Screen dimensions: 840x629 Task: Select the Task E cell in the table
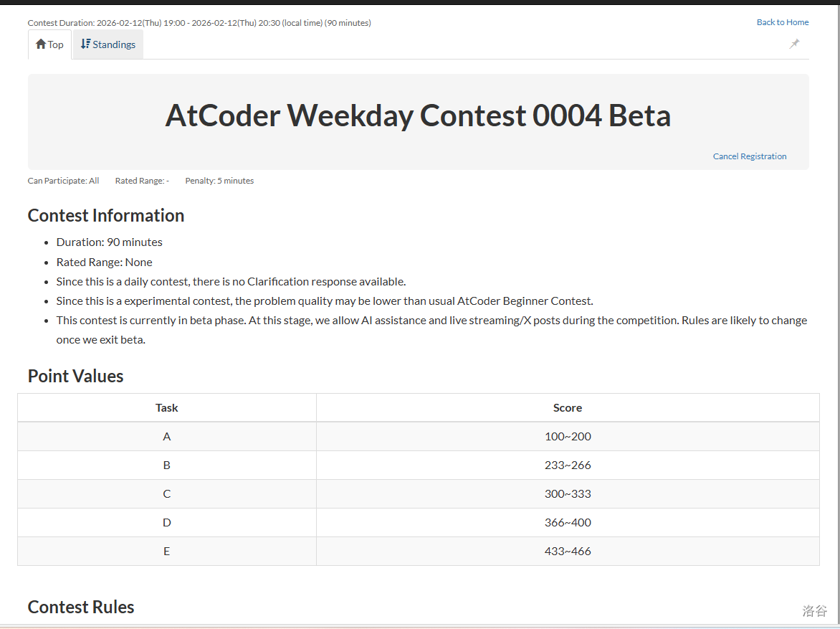[x=167, y=552]
